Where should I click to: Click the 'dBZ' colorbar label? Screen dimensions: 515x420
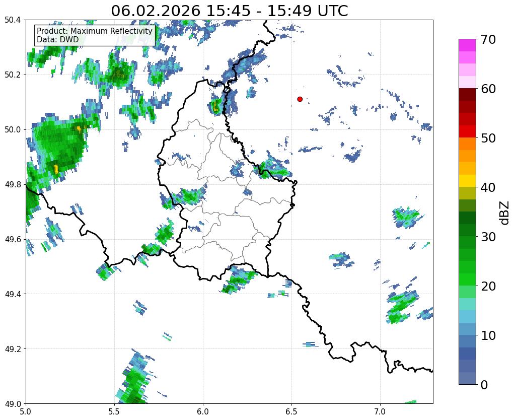pyautogui.click(x=505, y=213)
